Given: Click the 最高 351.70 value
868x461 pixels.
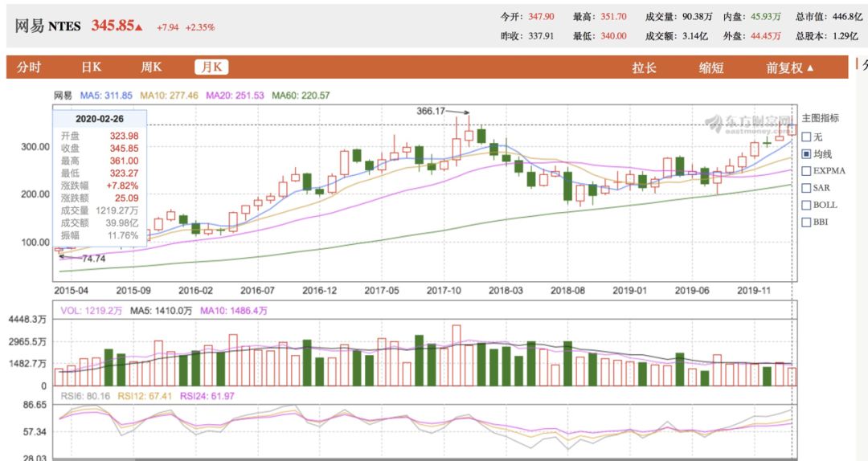Looking at the screenshot, I should [613, 17].
